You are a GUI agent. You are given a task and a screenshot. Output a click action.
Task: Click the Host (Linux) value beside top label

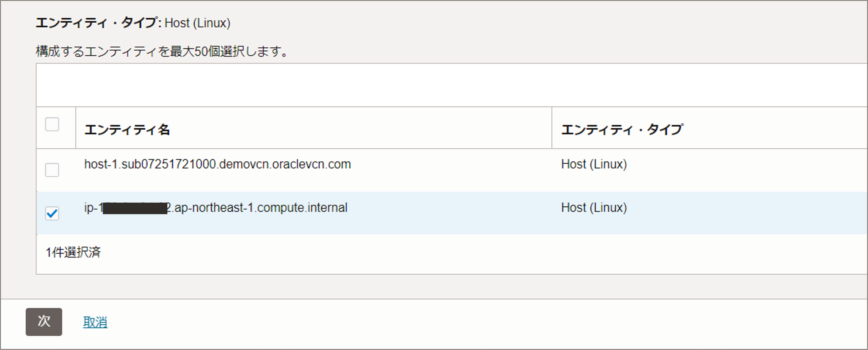point(197,23)
